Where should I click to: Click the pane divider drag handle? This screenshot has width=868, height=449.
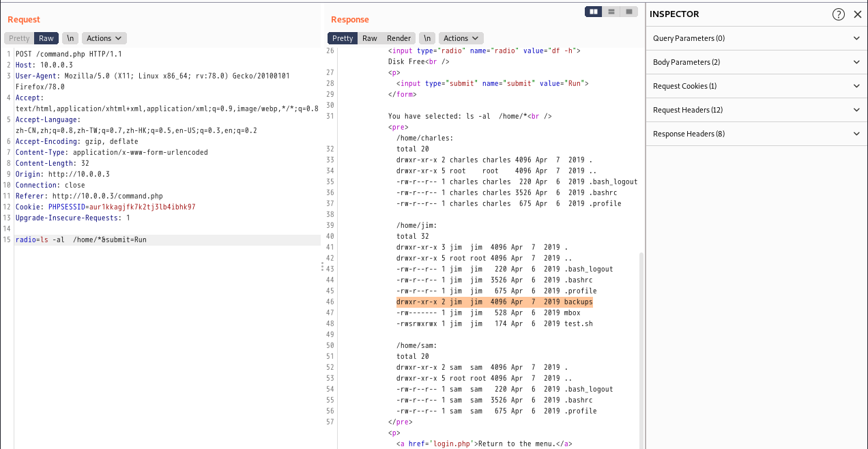323,266
